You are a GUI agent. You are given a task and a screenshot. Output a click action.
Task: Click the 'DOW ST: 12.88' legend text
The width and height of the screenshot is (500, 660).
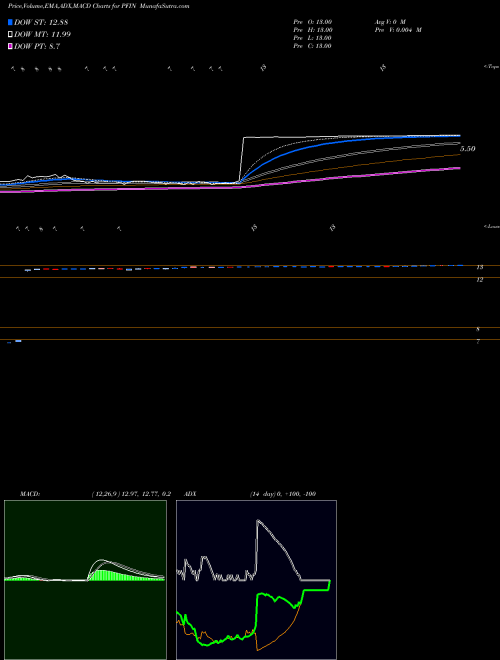pos(41,22)
